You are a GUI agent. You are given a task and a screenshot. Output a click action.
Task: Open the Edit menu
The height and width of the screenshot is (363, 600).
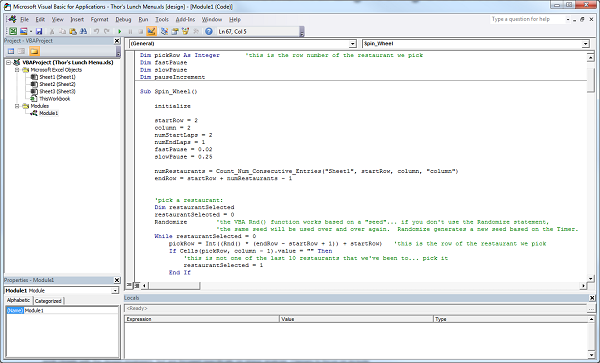(x=40, y=19)
